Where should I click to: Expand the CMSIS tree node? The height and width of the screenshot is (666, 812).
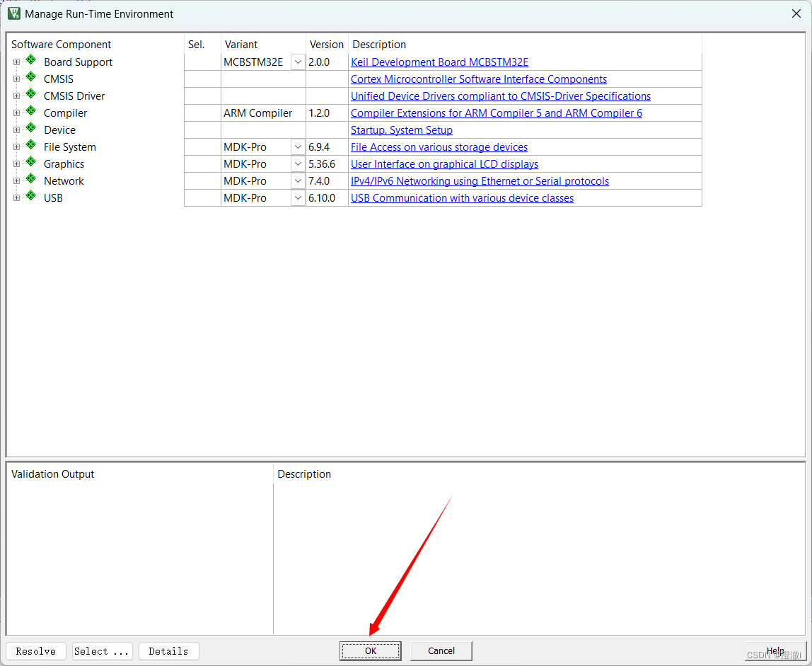pos(16,79)
